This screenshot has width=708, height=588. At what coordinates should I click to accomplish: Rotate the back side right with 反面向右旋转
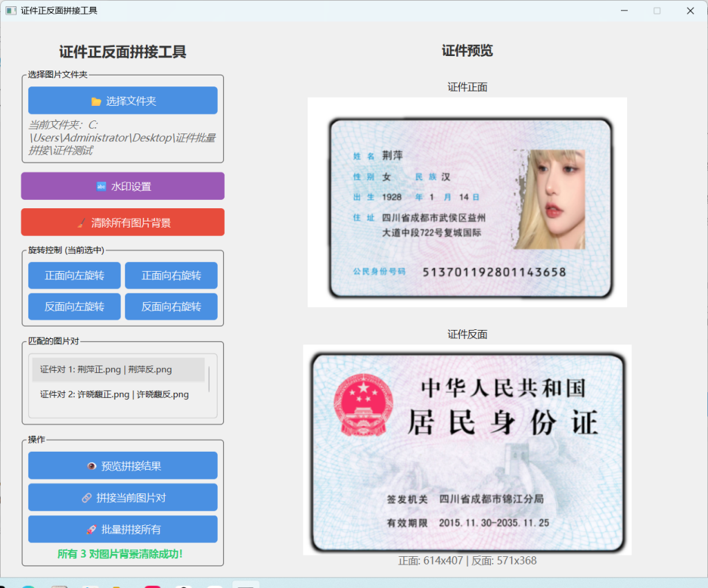pyautogui.click(x=171, y=306)
